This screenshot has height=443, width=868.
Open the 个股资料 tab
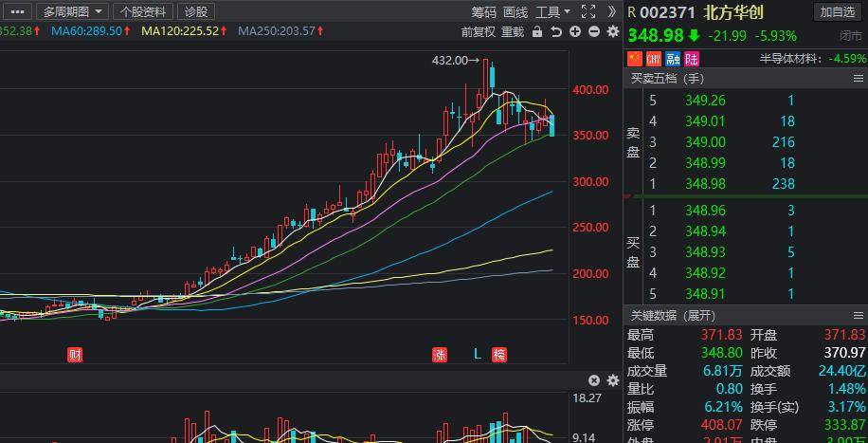143,11
